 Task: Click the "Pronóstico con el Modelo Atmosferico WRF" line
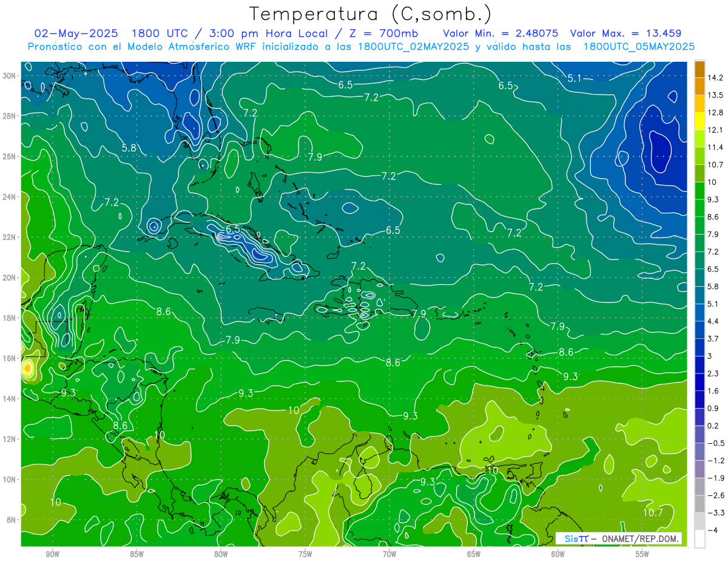tap(361, 47)
